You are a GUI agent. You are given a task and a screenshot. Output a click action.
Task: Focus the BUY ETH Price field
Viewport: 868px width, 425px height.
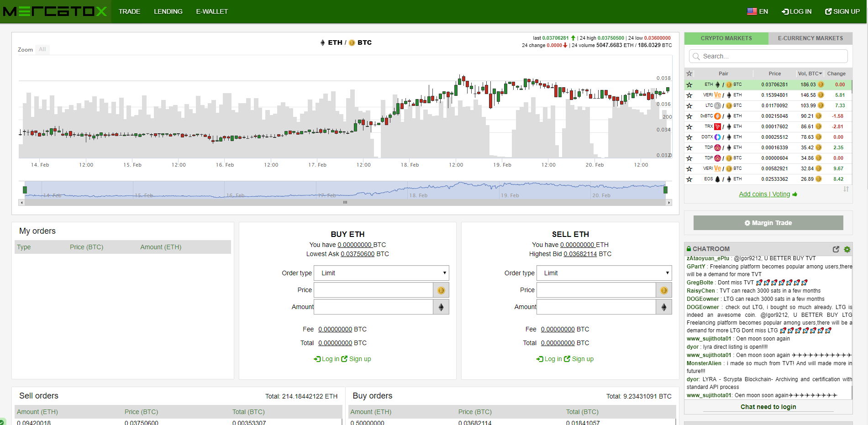[374, 290]
